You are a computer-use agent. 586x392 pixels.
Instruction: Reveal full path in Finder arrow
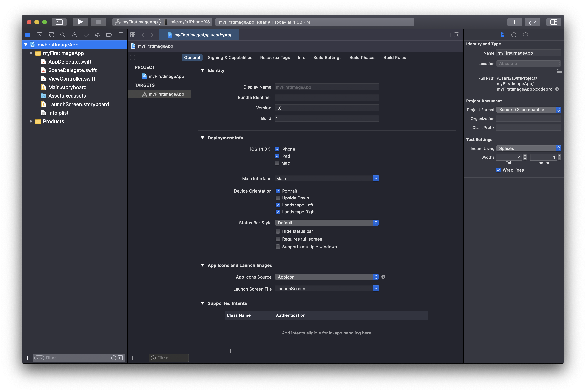point(557,89)
